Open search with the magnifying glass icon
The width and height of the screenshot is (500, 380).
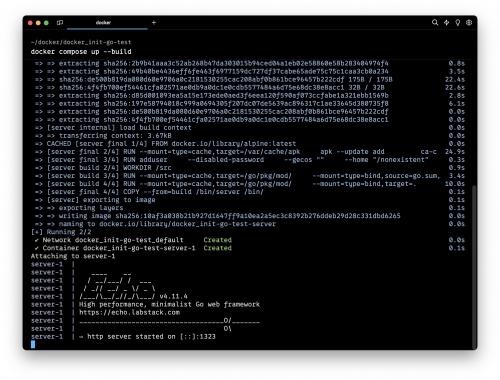pos(435,22)
